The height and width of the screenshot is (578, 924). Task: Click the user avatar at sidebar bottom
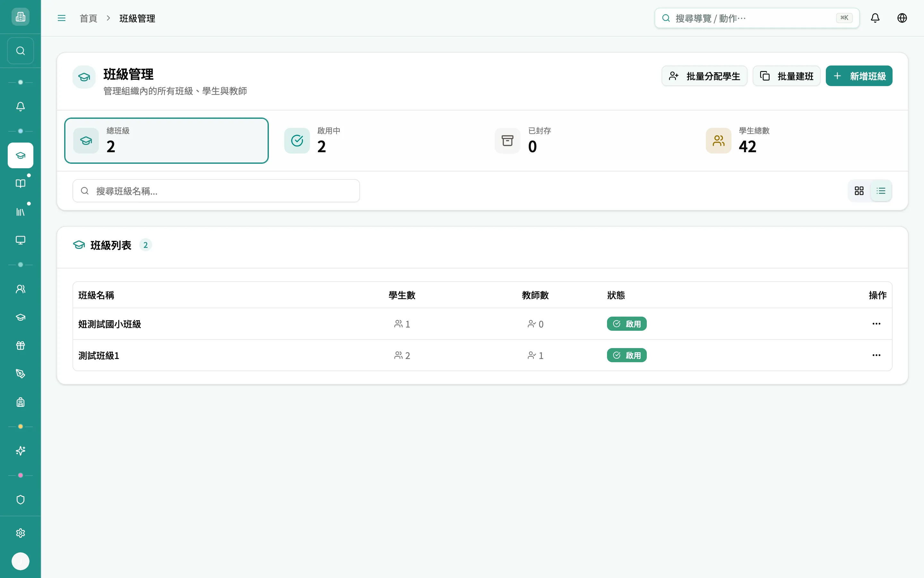pyautogui.click(x=20, y=561)
